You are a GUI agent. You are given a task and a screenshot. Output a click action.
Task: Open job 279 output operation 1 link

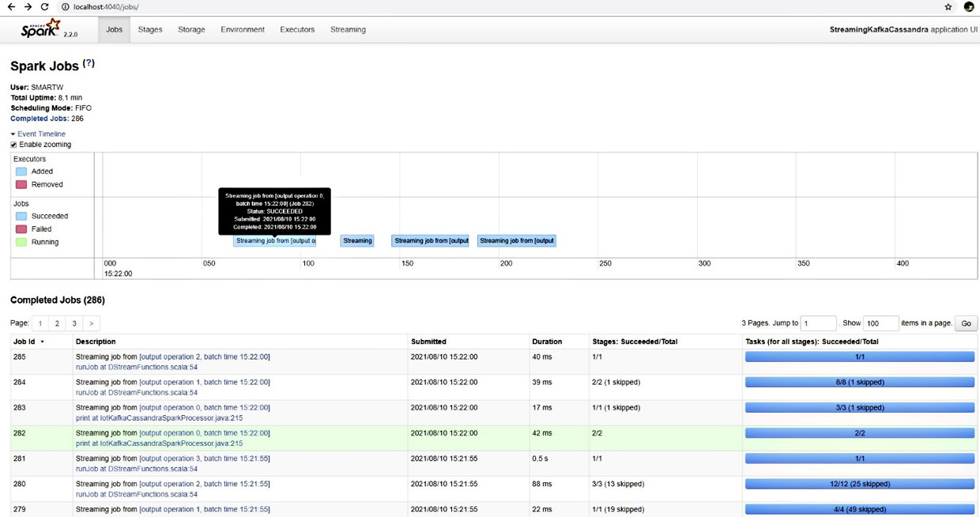205,509
